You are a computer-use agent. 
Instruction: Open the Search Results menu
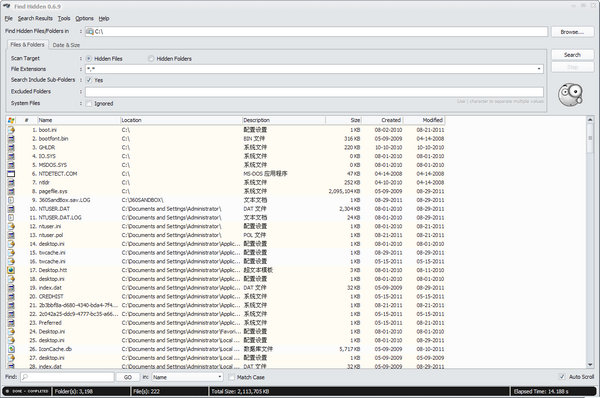point(35,18)
